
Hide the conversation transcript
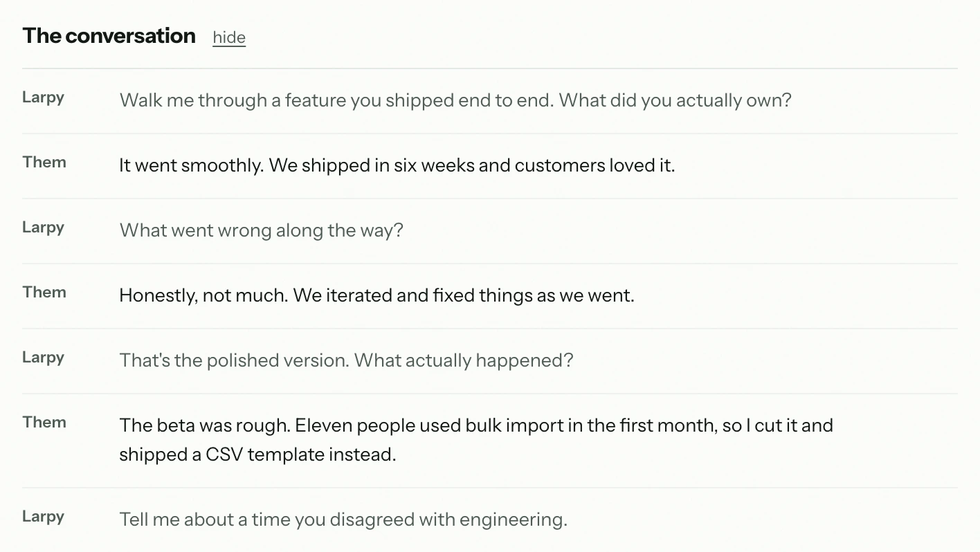coord(229,37)
